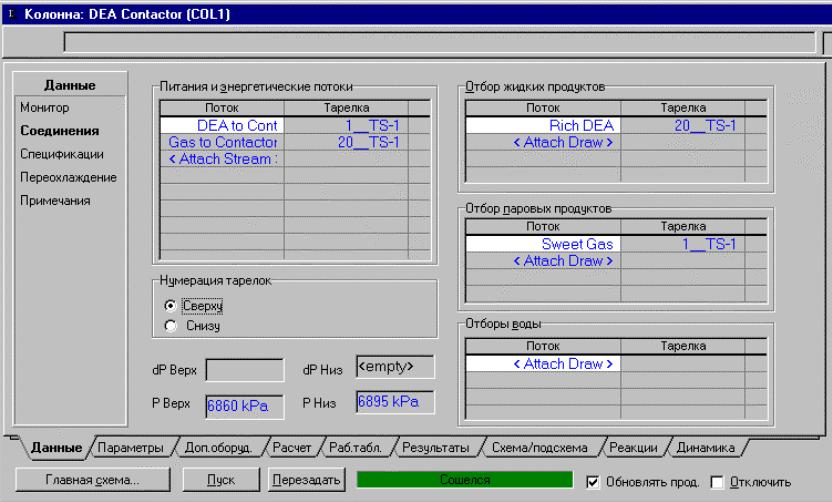Click the 20__TS-1 tray for Rich DEA

(x=683, y=126)
